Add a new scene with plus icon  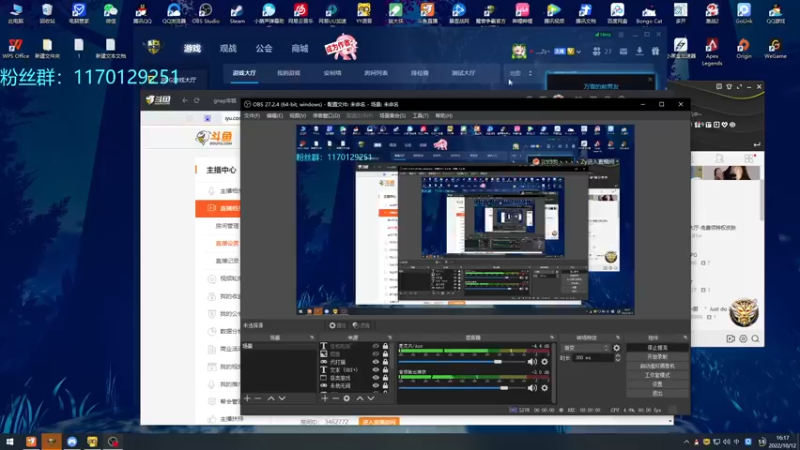247,398
